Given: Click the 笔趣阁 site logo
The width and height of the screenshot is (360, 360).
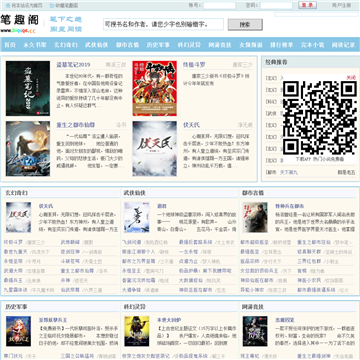Looking at the screenshot, I should click(19, 23).
